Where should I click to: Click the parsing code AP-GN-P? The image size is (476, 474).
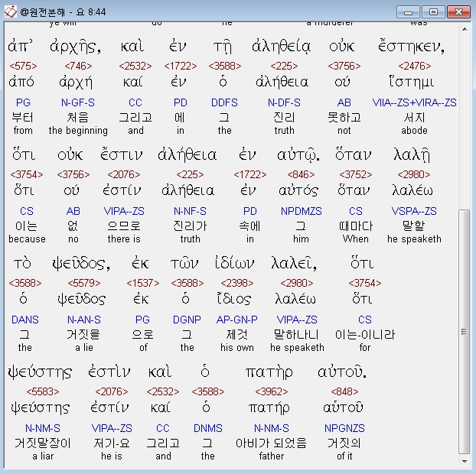(236, 320)
